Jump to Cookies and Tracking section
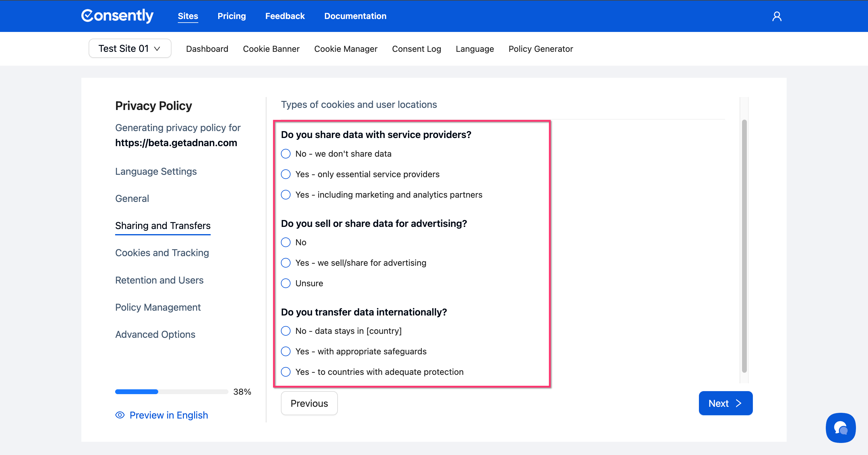Screen dimensions: 868x455 162,253
